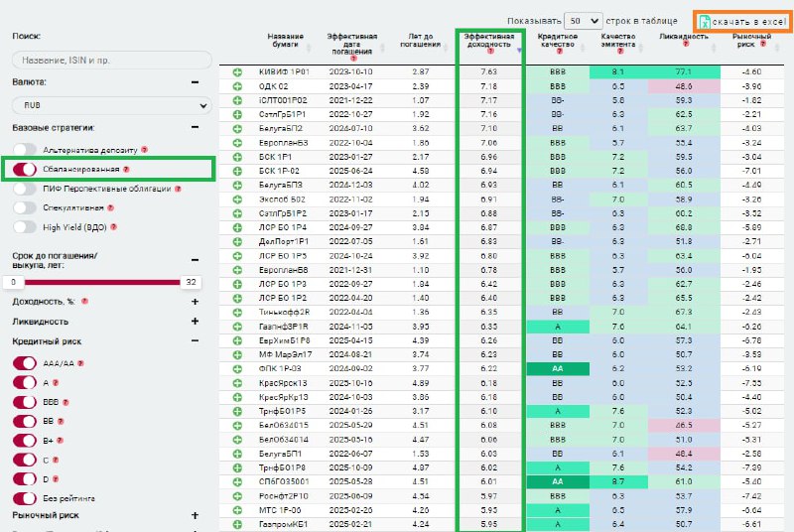This screenshot has width=794, height=532.
Task: Open the rows-per-table dropdown showing 50
Action: (583, 21)
